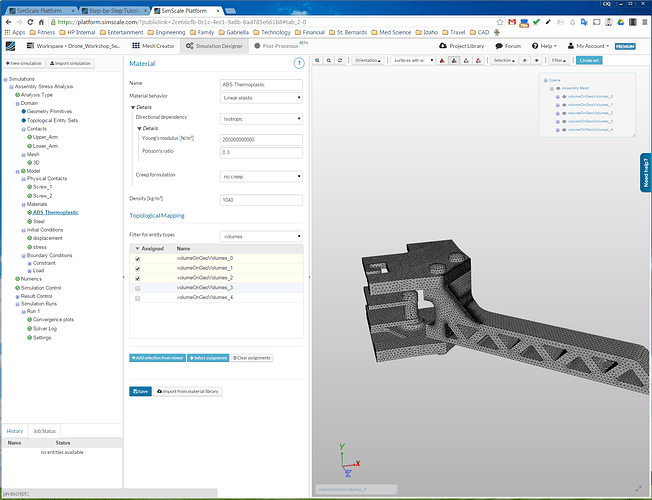Image resolution: width=652 pixels, height=500 pixels.
Task: Open the Orientation dropdown in viewer toolbar
Action: click(369, 61)
